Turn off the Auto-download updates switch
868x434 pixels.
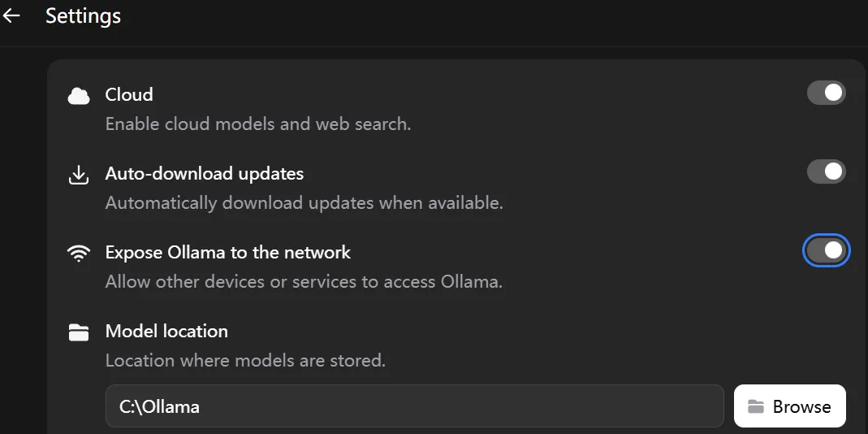(x=826, y=171)
